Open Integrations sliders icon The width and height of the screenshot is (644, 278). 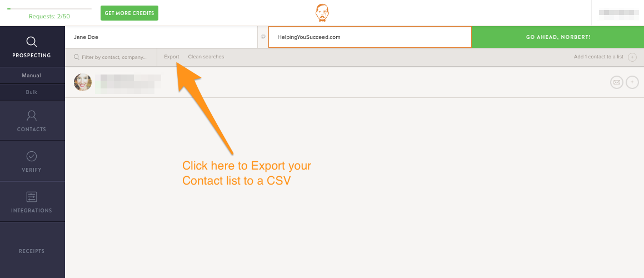32,197
